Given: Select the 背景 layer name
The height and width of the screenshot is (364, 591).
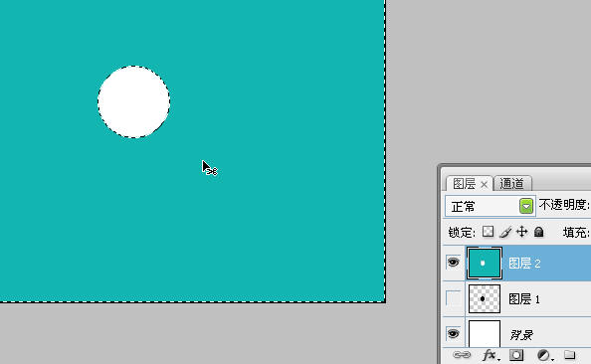Looking at the screenshot, I should (x=521, y=334).
